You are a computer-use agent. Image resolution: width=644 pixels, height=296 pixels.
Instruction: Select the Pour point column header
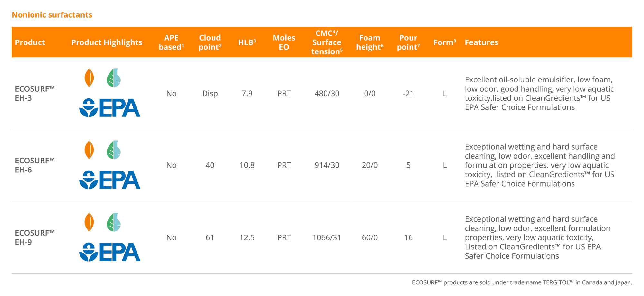(x=408, y=42)
